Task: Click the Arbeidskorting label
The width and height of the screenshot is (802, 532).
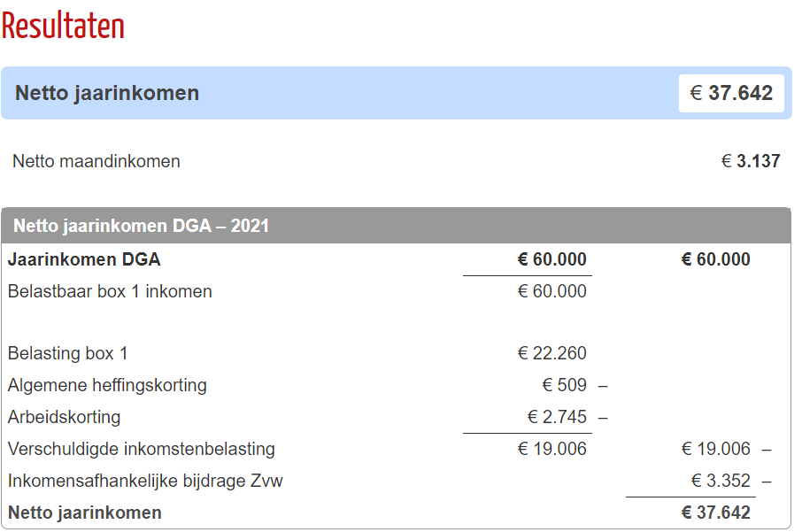Action: point(64,417)
